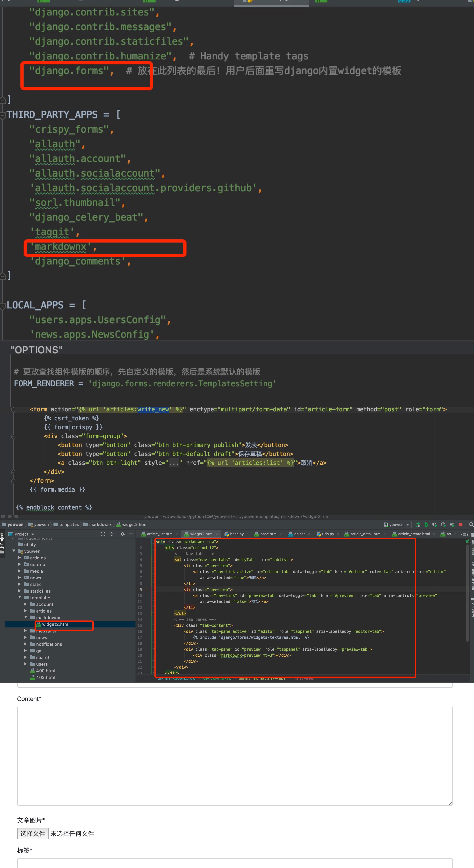474x868 pixels.
Task: Close the base.html editor tab
Action: tap(281, 534)
